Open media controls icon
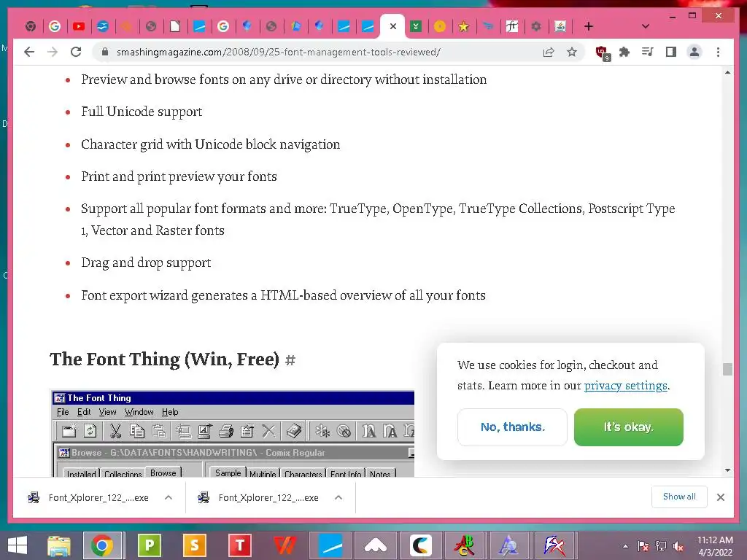This screenshot has width=747, height=560. pyautogui.click(x=648, y=52)
